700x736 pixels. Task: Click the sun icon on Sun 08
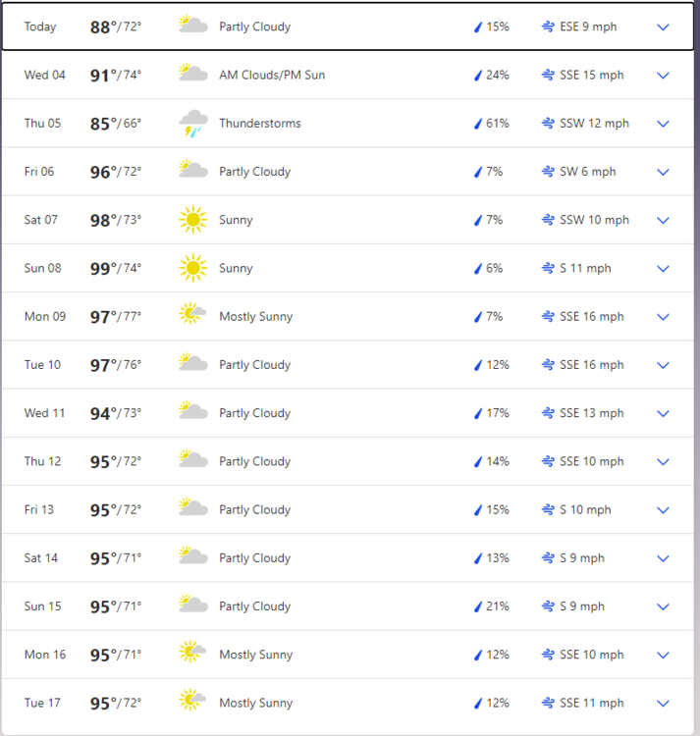point(192,268)
